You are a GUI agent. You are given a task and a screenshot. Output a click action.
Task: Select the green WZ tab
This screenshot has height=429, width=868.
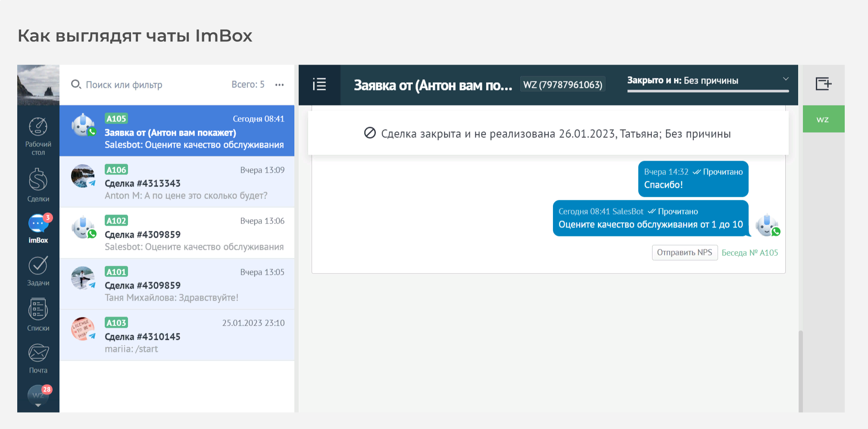[823, 119]
